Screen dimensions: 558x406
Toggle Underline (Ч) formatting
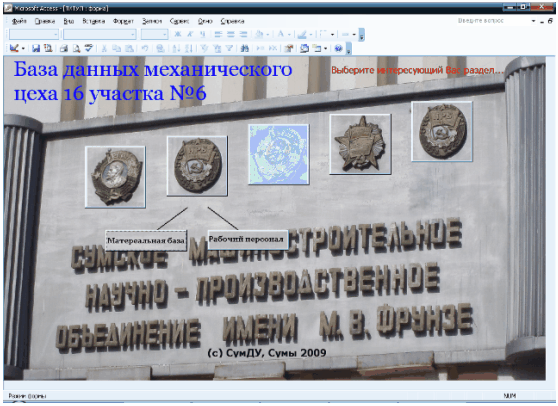tap(202, 34)
